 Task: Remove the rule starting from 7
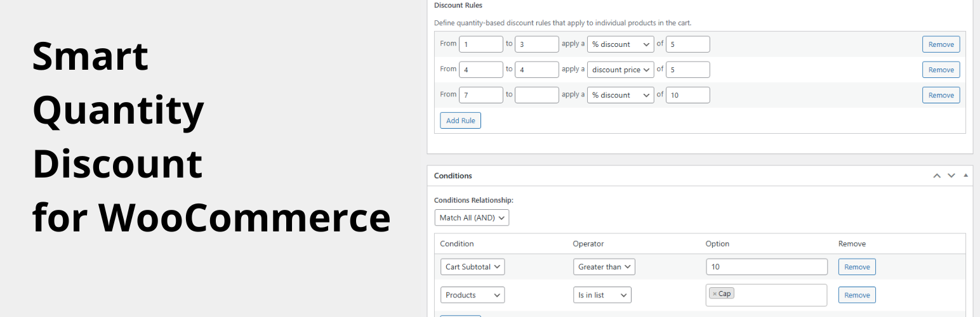tap(941, 95)
